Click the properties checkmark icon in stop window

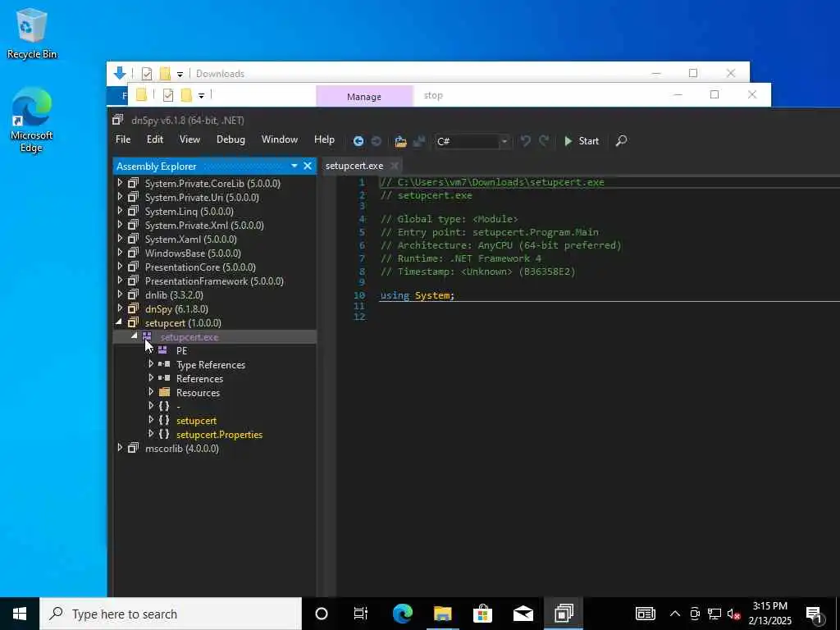point(168,95)
